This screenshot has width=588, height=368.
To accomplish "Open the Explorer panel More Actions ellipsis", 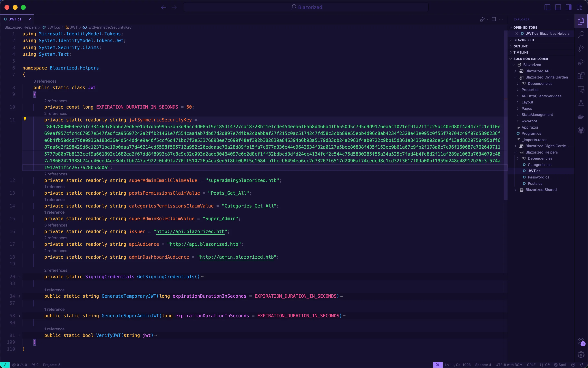I will click(x=568, y=19).
